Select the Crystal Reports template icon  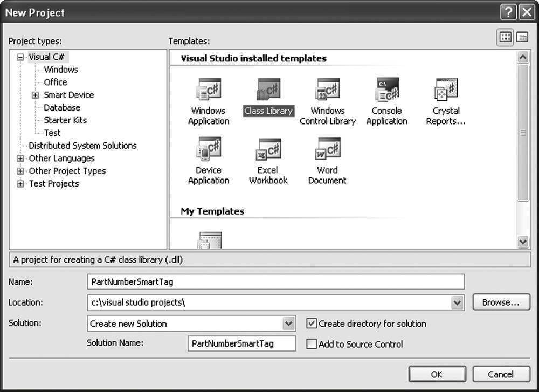pyautogui.click(x=446, y=89)
